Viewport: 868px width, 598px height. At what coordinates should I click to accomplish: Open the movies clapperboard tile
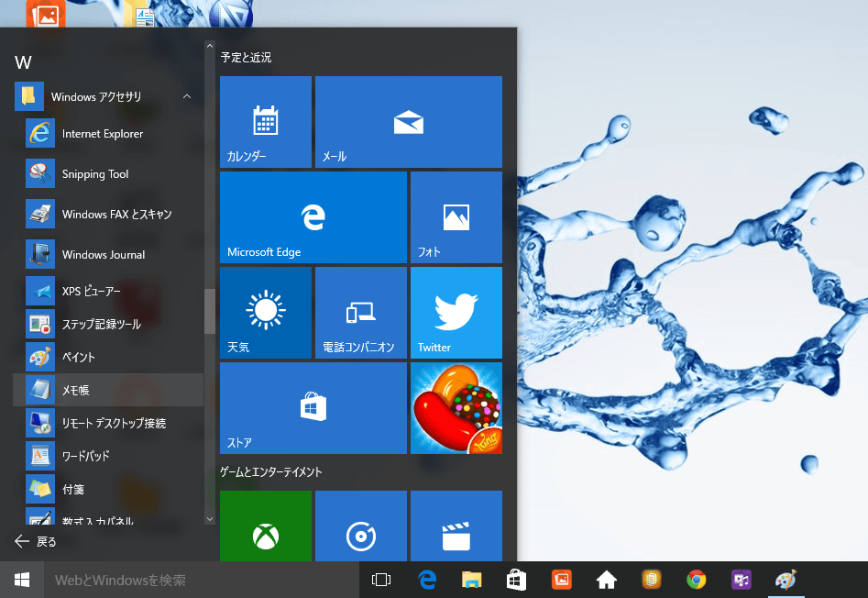click(x=456, y=526)
